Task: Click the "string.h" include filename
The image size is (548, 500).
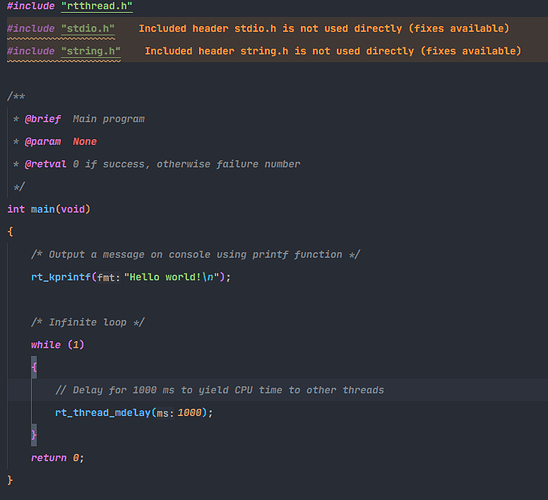Action: [x=91, y=51]
